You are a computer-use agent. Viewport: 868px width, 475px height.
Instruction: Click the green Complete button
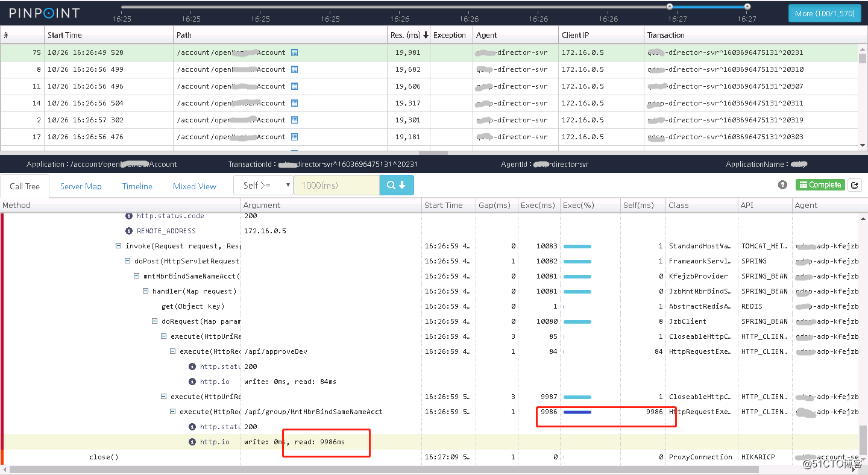(x=820, y=185)
